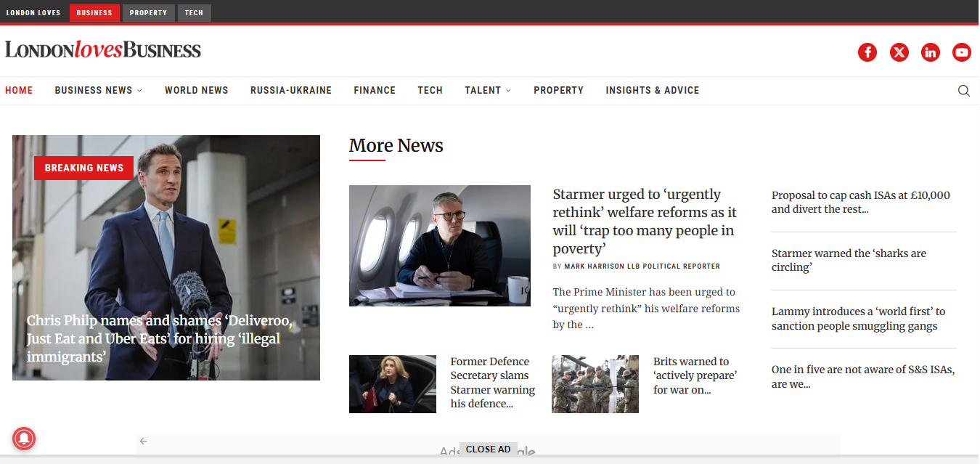This screenshot has width=980, height=464.
Task: Click the search magnifier icon
Action: [964, 91]
